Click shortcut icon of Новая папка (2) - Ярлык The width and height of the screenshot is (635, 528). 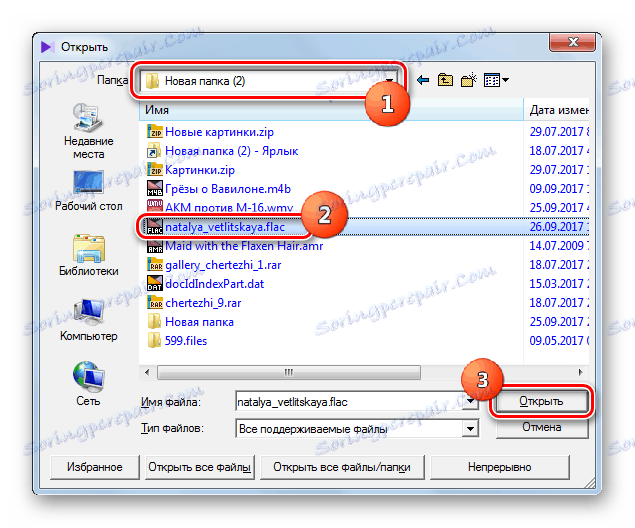click(155, 151)
